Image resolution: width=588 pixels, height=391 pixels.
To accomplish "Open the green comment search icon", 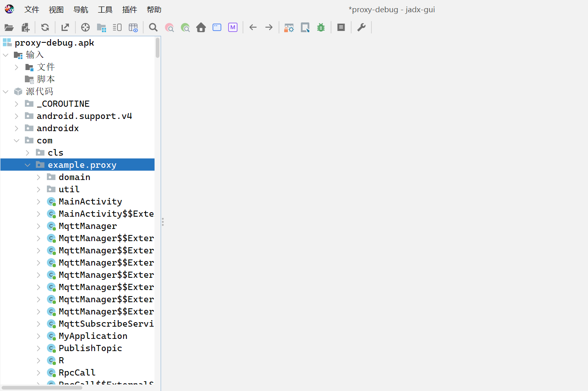I will tap(185, 28).
